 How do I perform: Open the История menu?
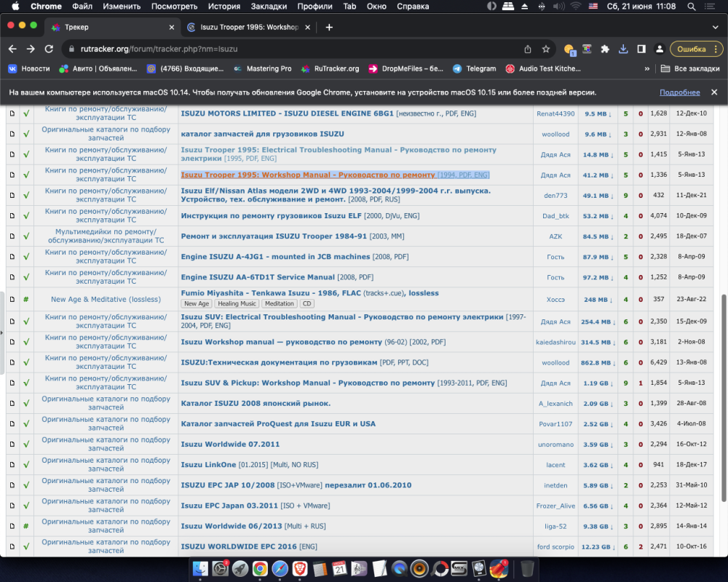click(223, 7)
